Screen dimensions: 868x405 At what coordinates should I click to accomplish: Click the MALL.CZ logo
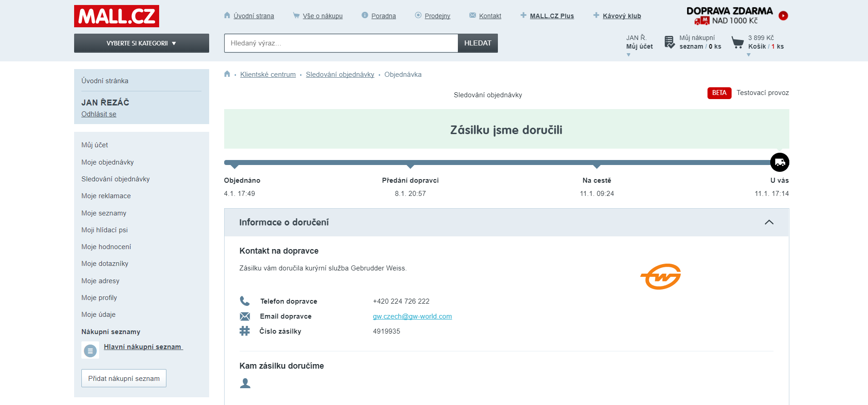pos(116,16)
